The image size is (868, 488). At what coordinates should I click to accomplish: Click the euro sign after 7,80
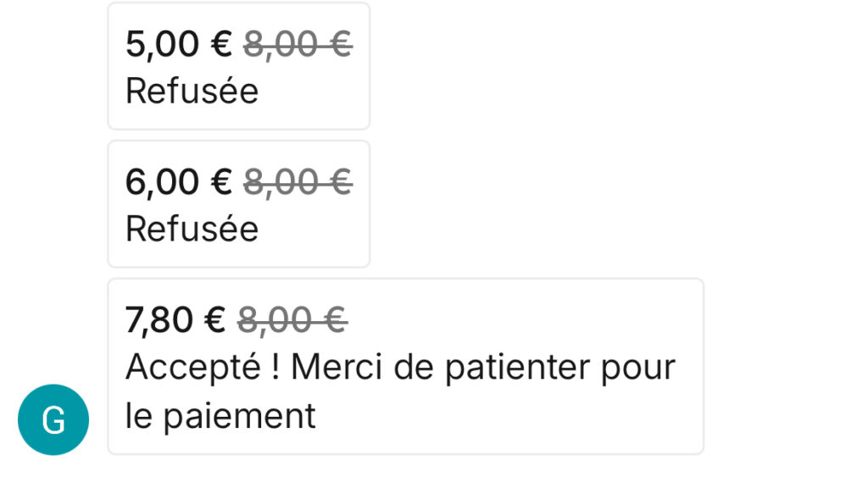(215, 320)
